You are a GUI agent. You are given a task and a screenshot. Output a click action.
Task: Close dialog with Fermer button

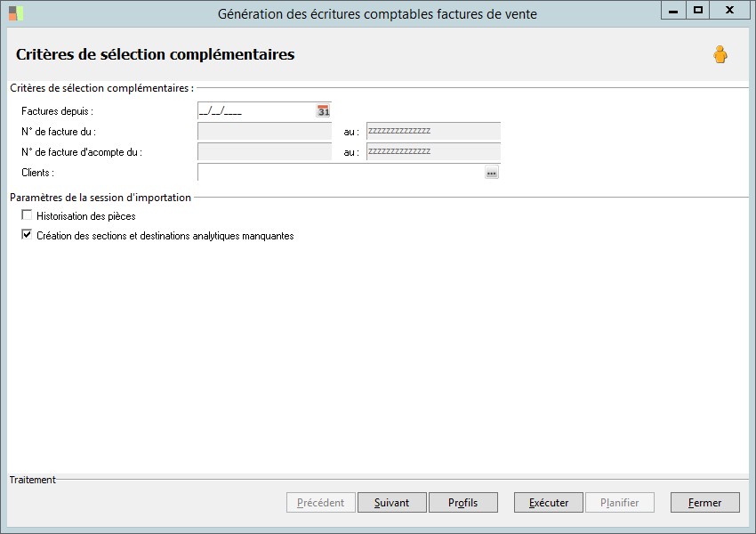704,503
